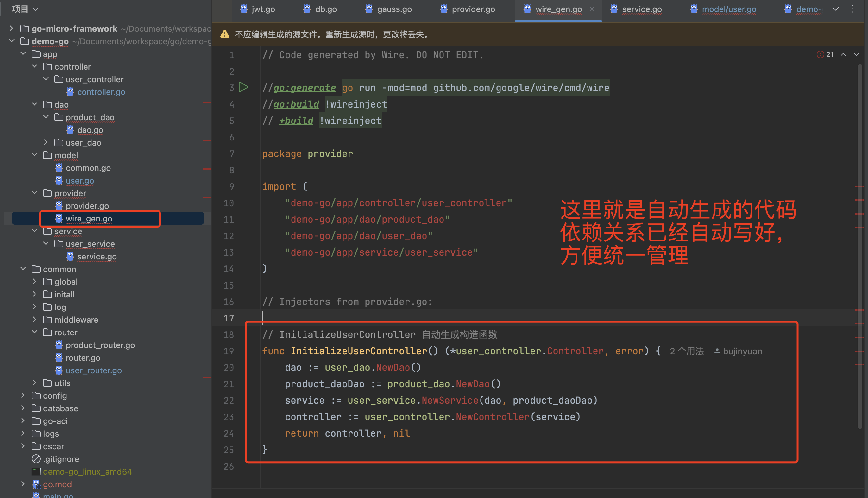
Task: Open the editor tabs kebab menu
Action: click(852, 9)
